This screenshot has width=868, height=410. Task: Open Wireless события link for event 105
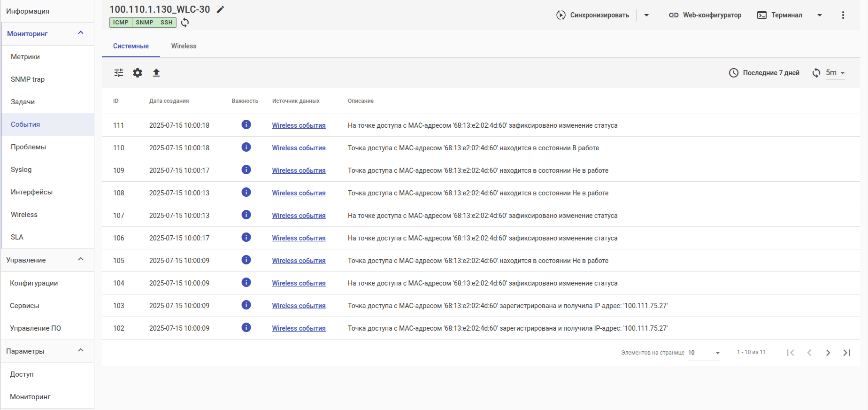pyautogui.click(x=299, y=261)
